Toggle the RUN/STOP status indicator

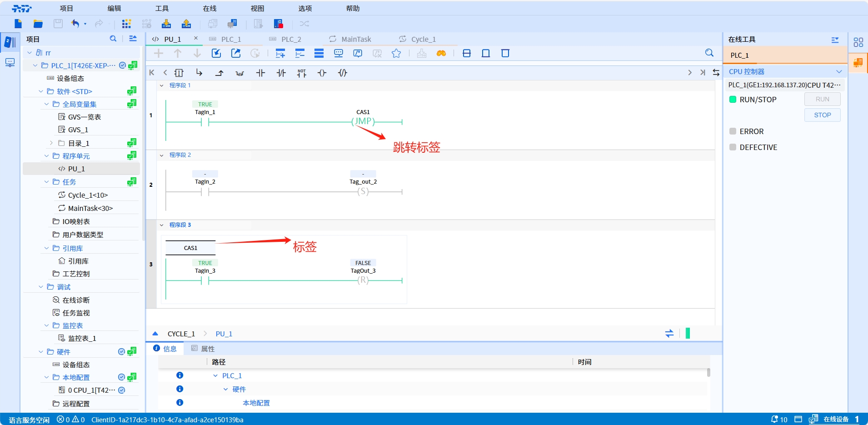click(x=733, y=100)
